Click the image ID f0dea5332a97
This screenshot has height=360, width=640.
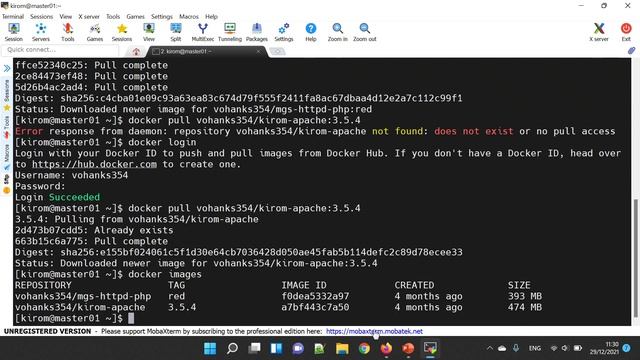pos(315,296)
